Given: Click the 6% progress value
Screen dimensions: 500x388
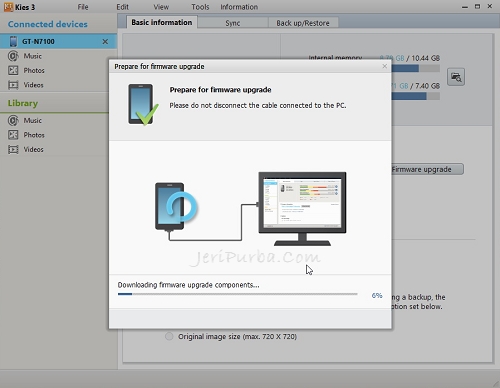Looking at the screenshot, I should pos(377,295).
